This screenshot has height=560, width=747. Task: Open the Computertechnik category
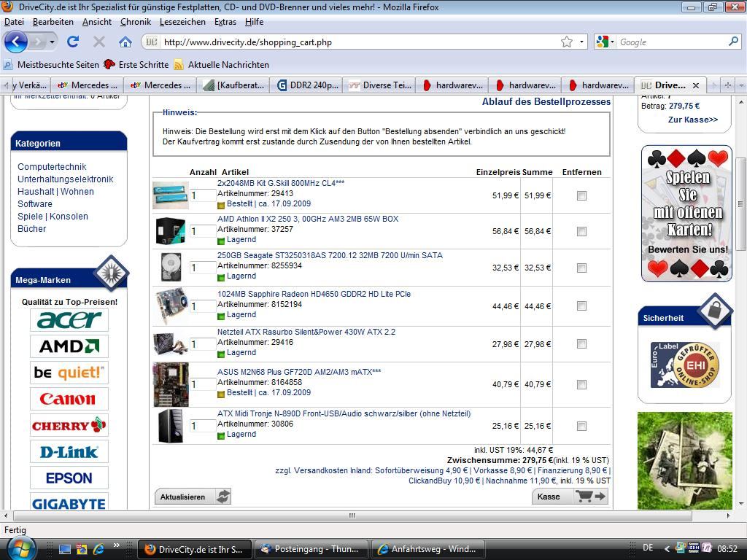pos(52,167)
